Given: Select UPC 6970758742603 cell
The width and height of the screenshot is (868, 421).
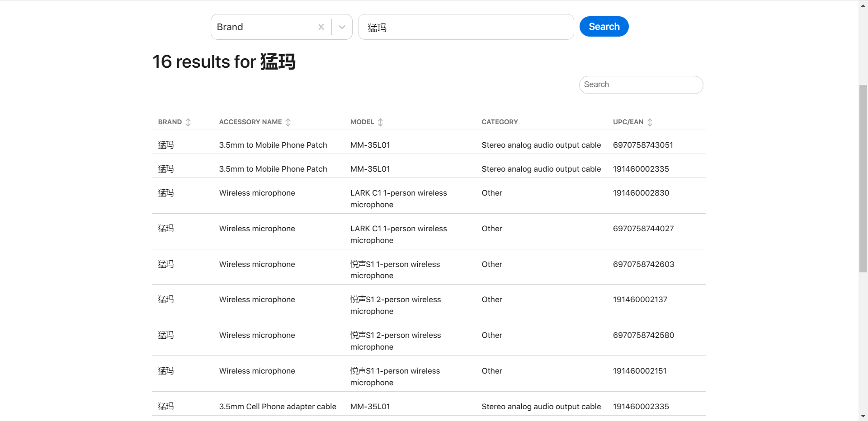Looking at the screenshot, I should [643, 264].
